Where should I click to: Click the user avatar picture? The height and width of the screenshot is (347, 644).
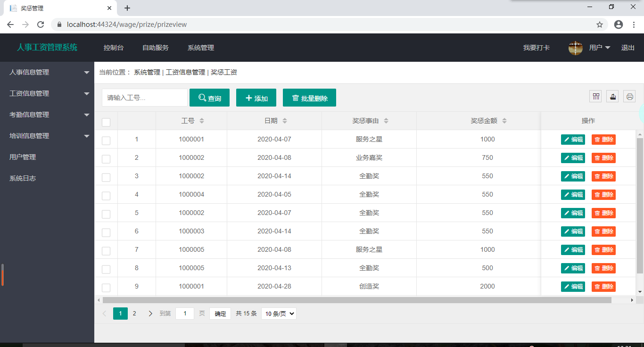(x=576, y=48)
